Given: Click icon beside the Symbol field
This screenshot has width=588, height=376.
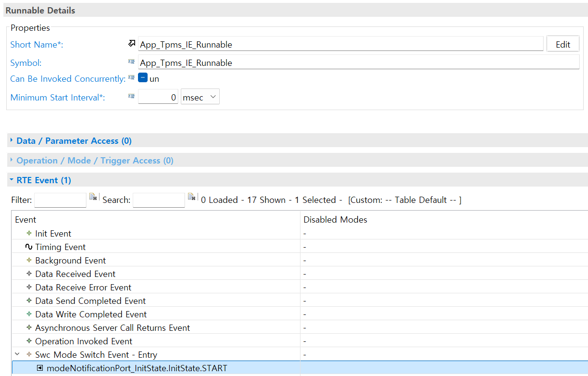Looking at the screenshot, I should point(131,62).
